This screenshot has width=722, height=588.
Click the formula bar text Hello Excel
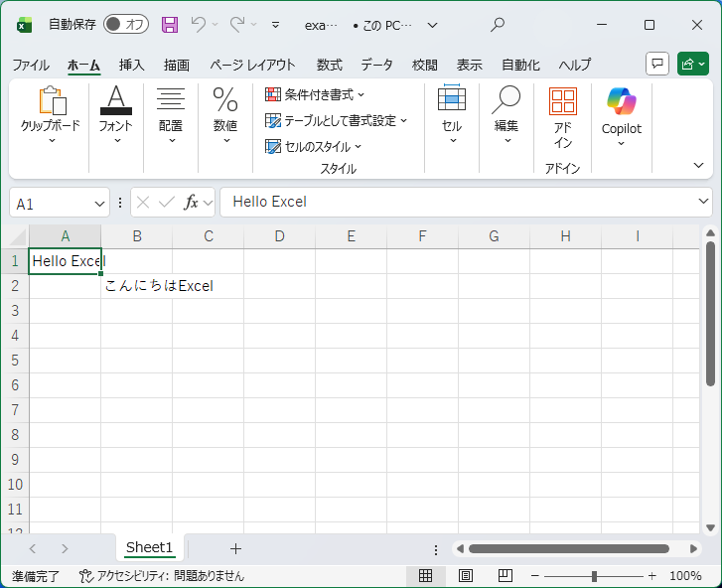270,202
